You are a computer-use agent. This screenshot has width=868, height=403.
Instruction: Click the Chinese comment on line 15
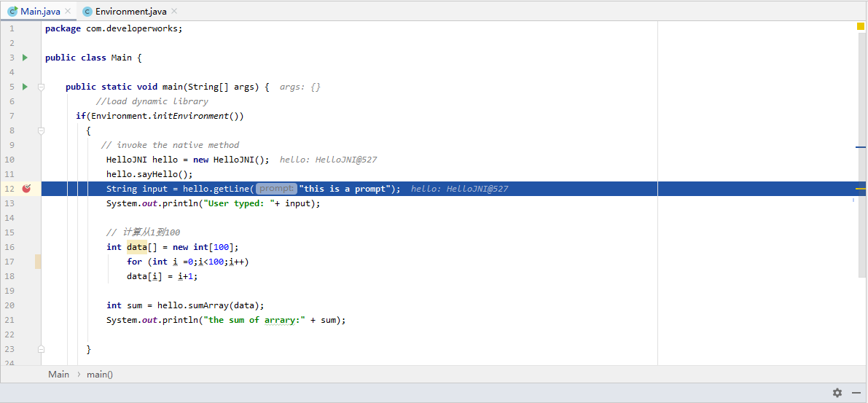coord(144,232)
